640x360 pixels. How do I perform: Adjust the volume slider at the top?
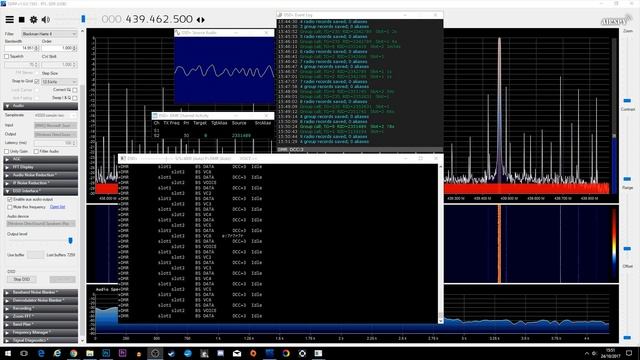(83, 19)
